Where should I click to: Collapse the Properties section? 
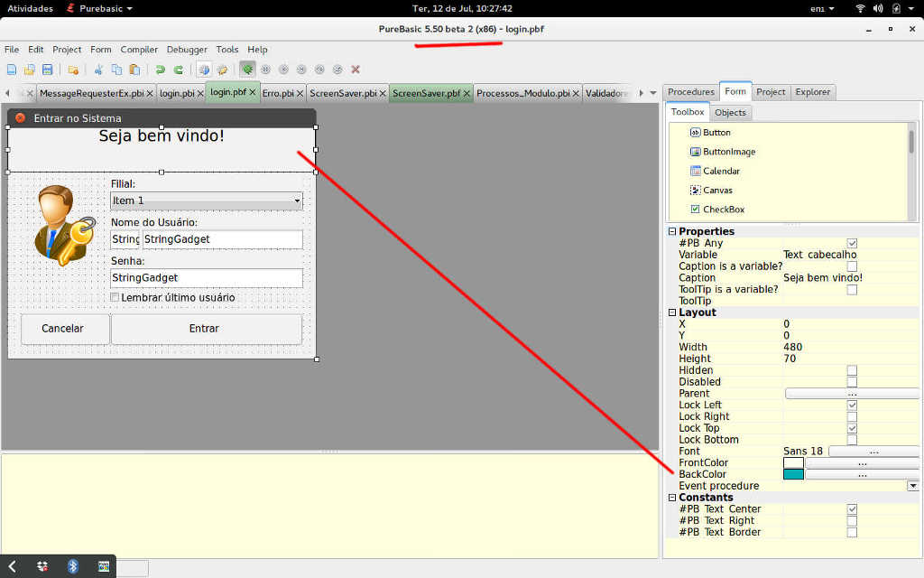[x=672, y=232]
